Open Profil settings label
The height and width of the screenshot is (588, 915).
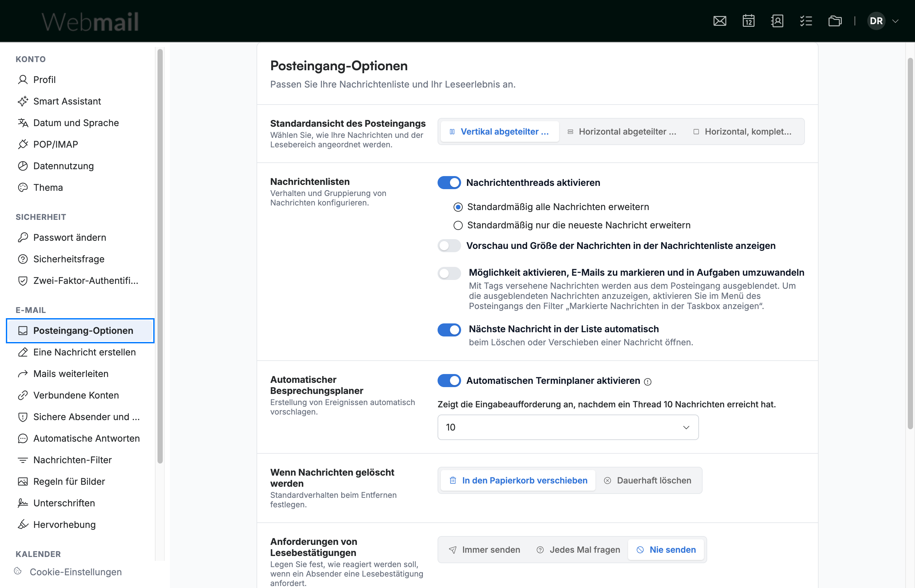[44, 79]
